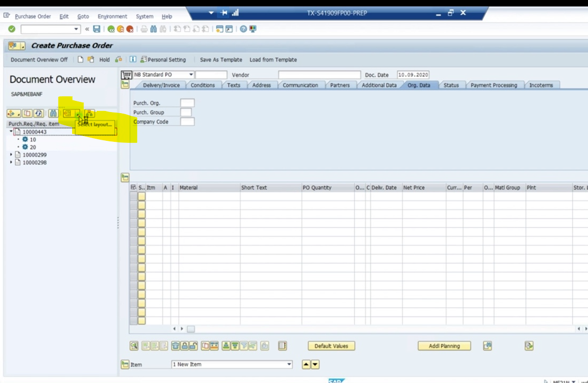Expand the 10000298 requisition tree node
This screenshot has width=588, height=383.
(x=11, y=162)
